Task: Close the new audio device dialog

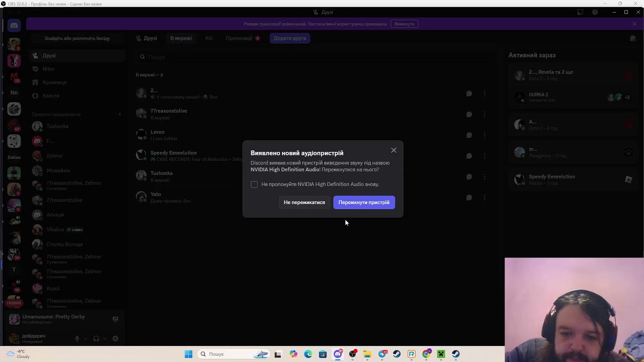Action: click(393, 150)
